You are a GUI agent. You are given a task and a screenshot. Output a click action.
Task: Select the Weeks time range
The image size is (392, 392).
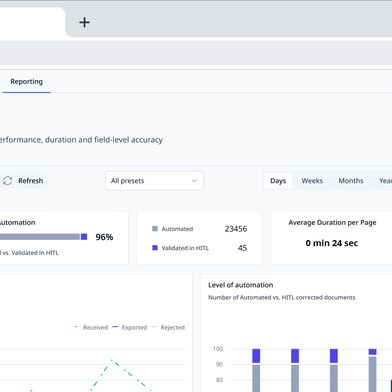click(x=312, y=181)
